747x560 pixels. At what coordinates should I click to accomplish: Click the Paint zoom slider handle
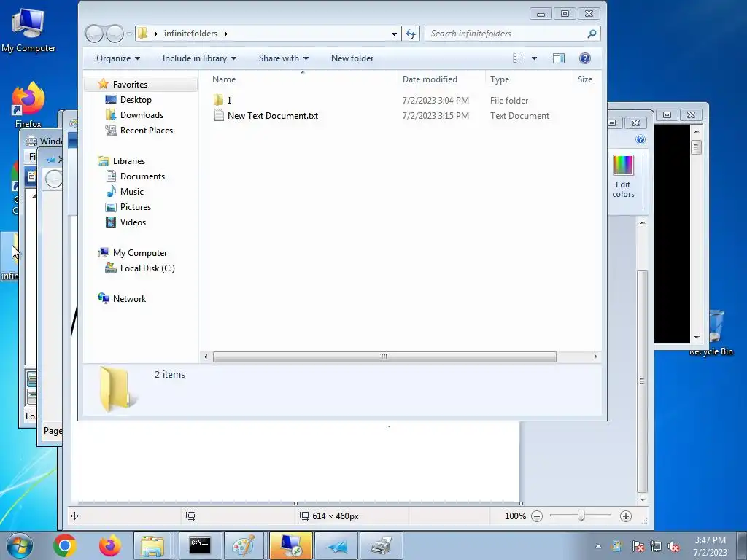click(x=581, y=516)
